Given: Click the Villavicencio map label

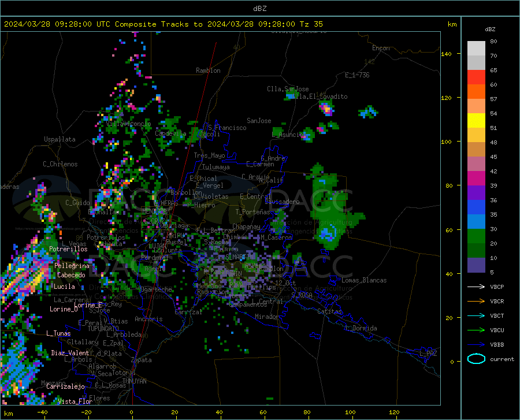Looking at the screenshot, I should tap(129, 124).
